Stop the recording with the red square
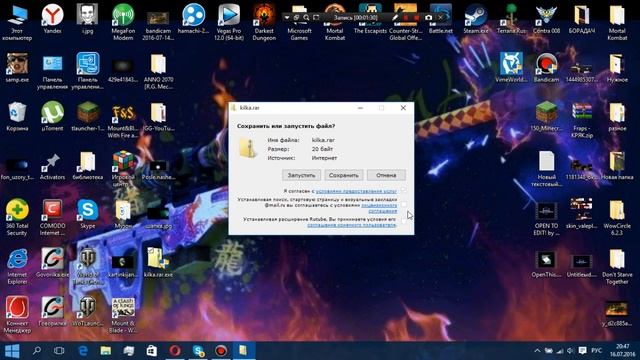640x360 pixels. [x=417, y=18]
